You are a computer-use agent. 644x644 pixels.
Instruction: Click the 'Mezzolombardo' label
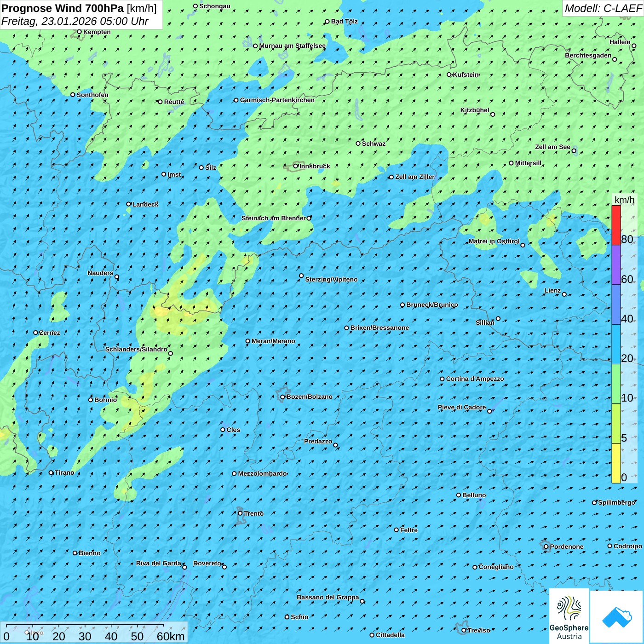262,473
